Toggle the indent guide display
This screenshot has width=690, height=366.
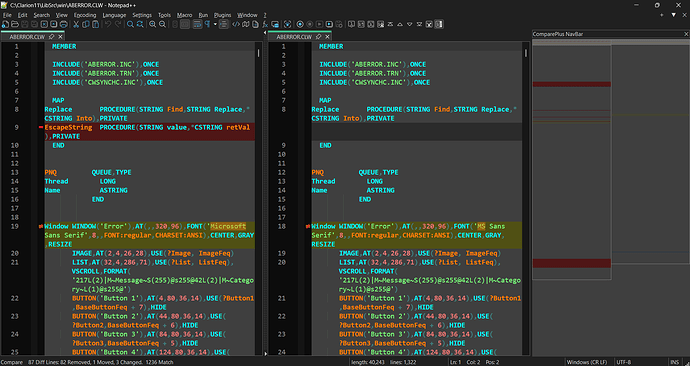click(223, 24)
